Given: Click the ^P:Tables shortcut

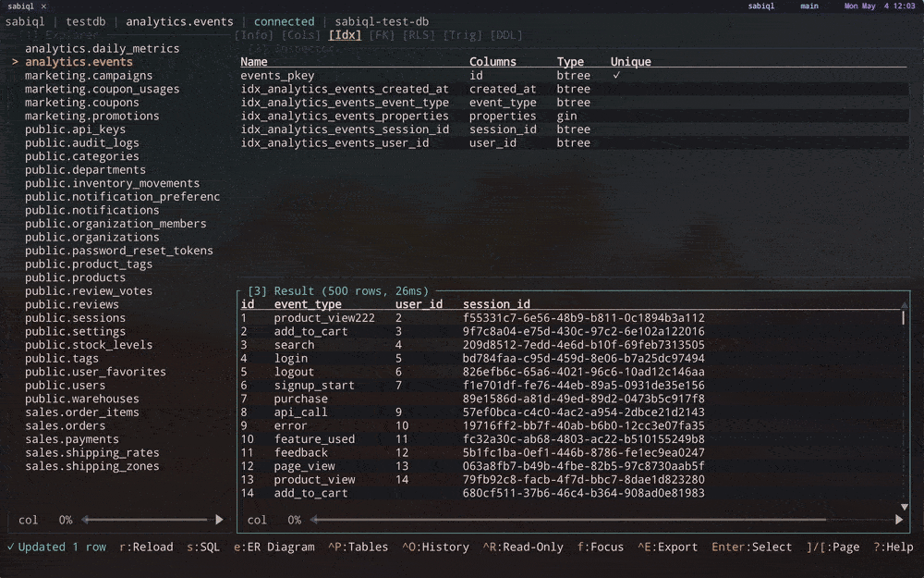Looking at the screenshot, I should [359, 547].
